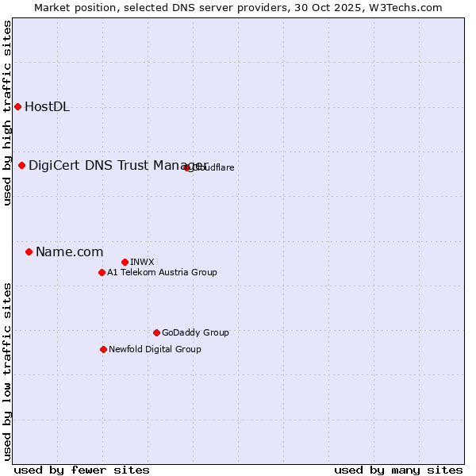Click the GoDaddy Group red diamond
476x476 pixels.
click(x=156, y=333)
